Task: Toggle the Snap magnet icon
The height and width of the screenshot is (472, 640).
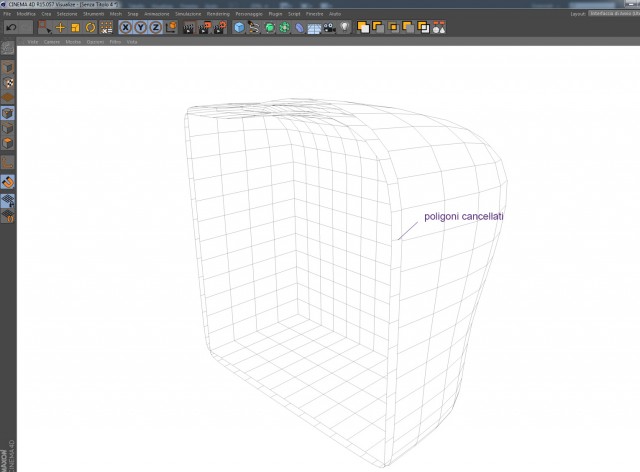Action: coord(8,182)
